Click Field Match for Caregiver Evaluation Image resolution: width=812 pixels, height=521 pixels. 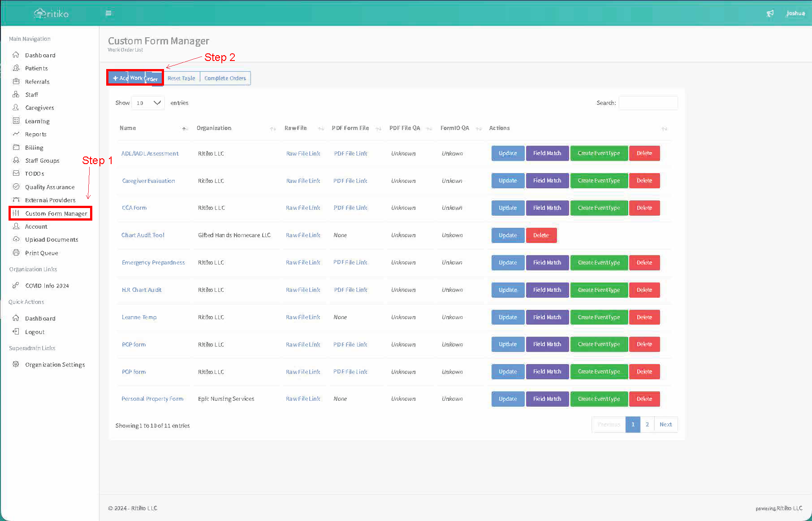tap(547, 181)
